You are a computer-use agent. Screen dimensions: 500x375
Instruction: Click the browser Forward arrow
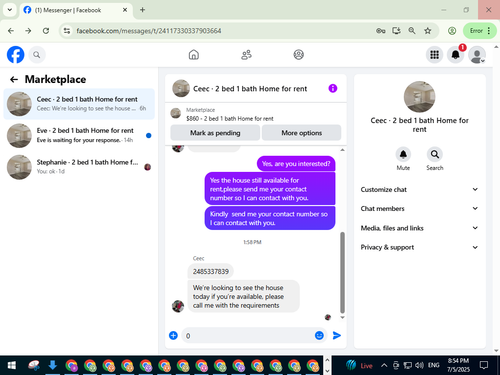pos(28,31)
